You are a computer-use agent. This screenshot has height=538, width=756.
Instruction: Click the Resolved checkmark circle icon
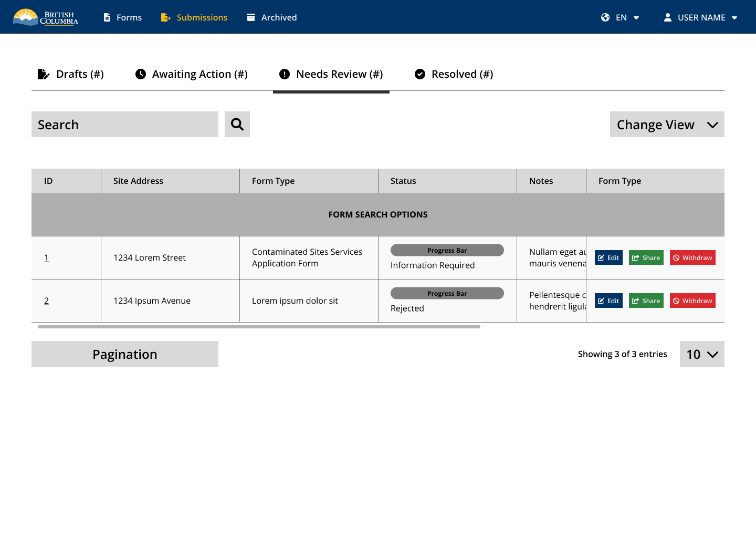click(x=420, y=74)
